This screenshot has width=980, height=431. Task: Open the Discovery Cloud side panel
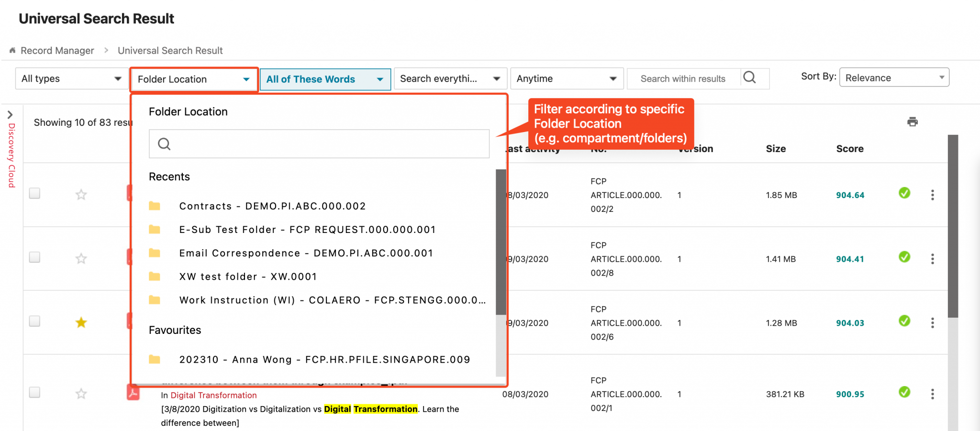click(x=11, y=115)
